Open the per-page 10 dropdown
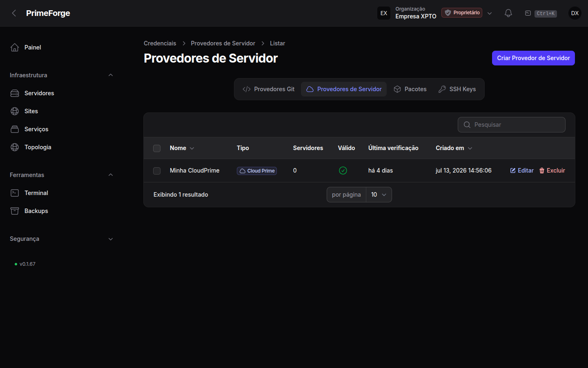Image resolution: width=588 pixels, height=368 pixels. coord(379,195)
